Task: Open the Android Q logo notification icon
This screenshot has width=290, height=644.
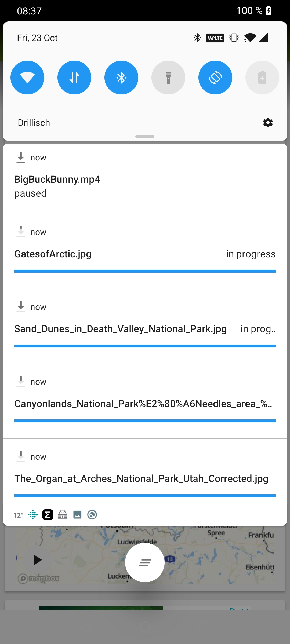Action: click(92, 515)
